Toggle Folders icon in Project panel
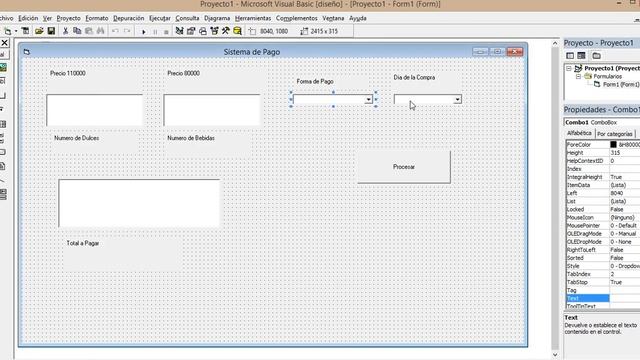 [596, 56]
